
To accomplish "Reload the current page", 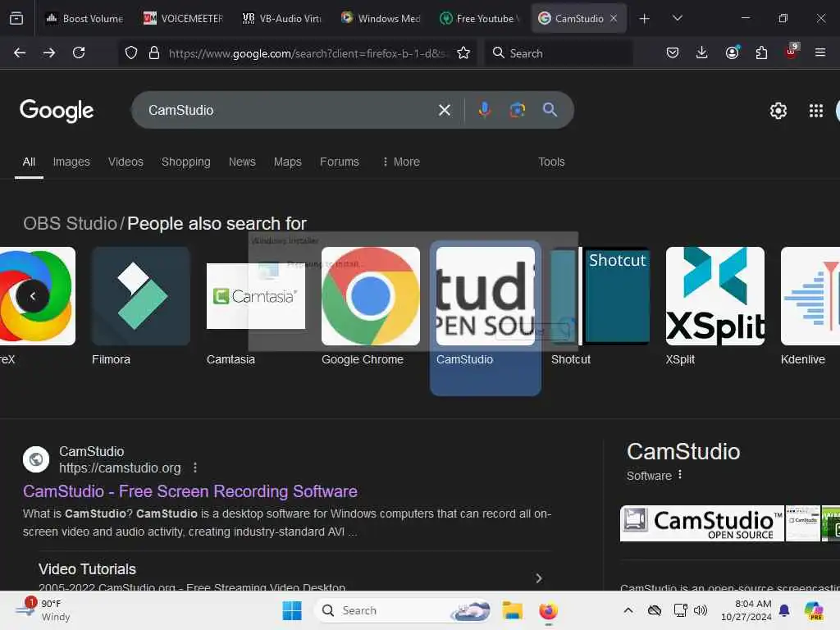I will pyautogui.click(x=79, y=52).
